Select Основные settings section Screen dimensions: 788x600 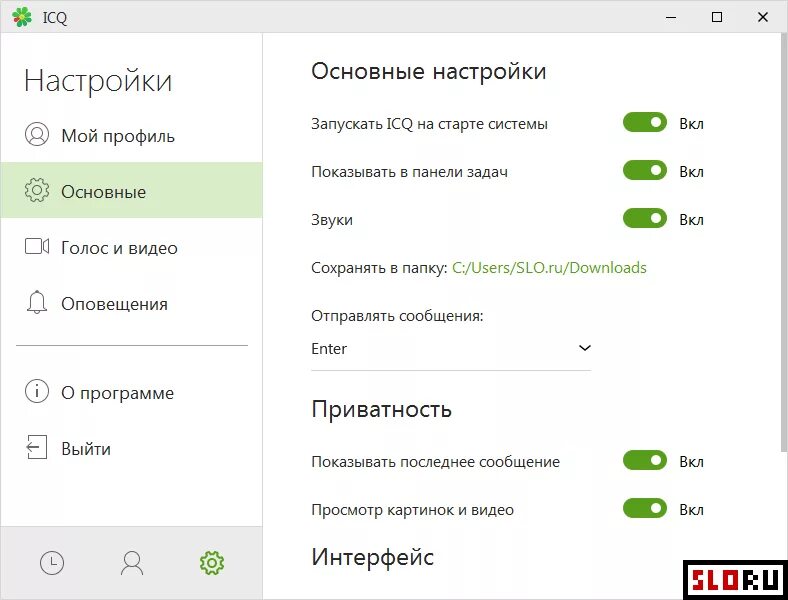(x=131, y=190)
